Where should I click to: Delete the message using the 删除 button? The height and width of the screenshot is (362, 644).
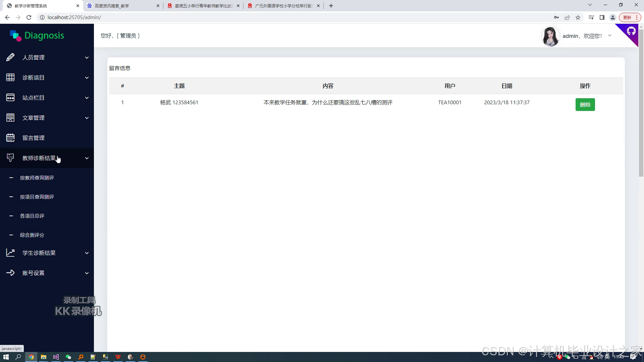(585, 105)
